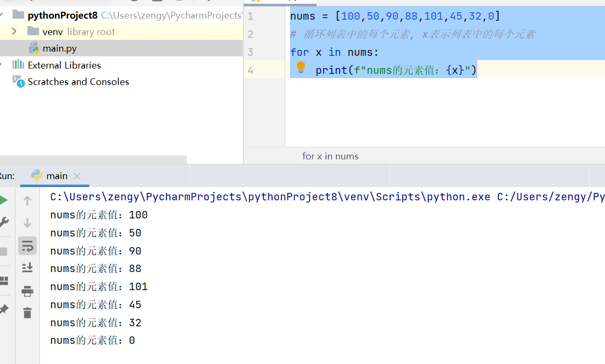Click output line 'nums的元素值: 32'

point(96,323)
